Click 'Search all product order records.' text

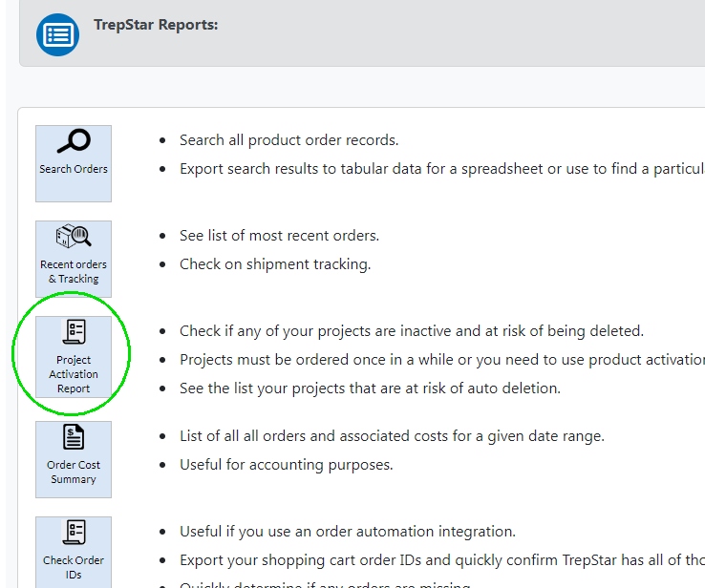[289, 140]
